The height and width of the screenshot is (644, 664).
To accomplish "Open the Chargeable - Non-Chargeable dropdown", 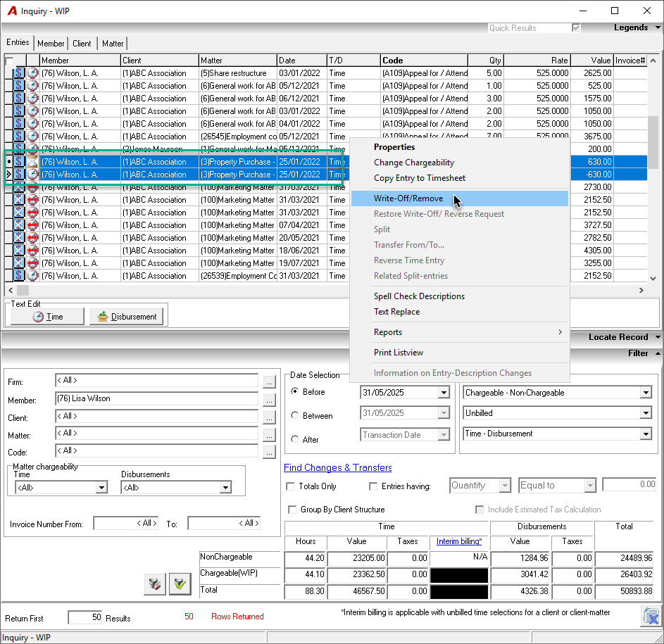I will (646, 393).
